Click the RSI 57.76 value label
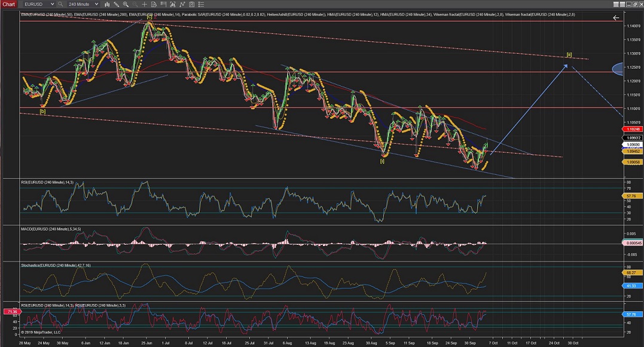644x347 pixels. (x=633, y=195)
